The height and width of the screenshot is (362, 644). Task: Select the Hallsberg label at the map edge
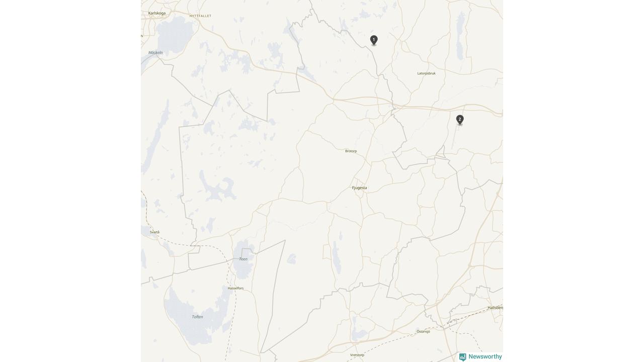495,308
